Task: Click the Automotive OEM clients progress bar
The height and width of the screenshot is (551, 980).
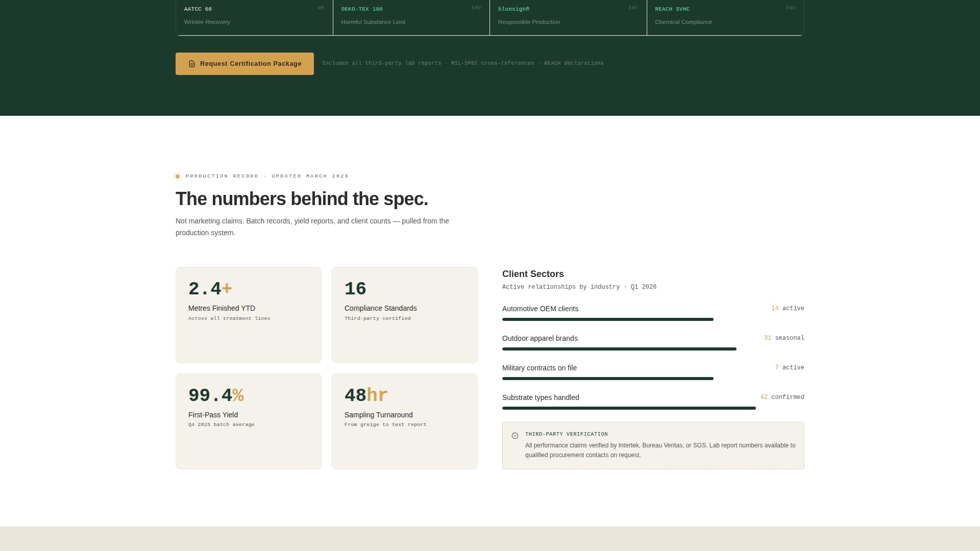Action: pyautogui.click(x=607, y=319)
